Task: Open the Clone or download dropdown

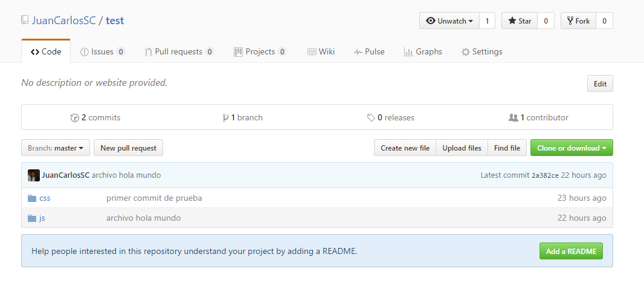Action: [572, 148]
